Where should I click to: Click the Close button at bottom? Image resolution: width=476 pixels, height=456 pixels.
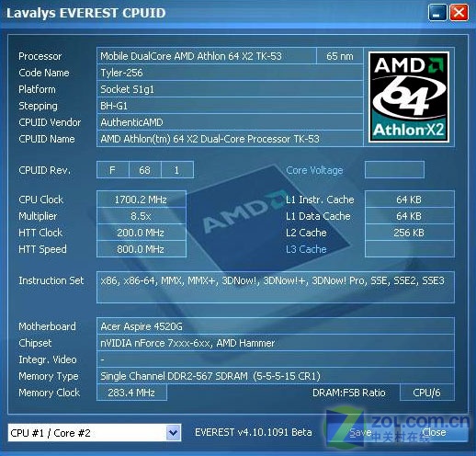tap(434, 432)
